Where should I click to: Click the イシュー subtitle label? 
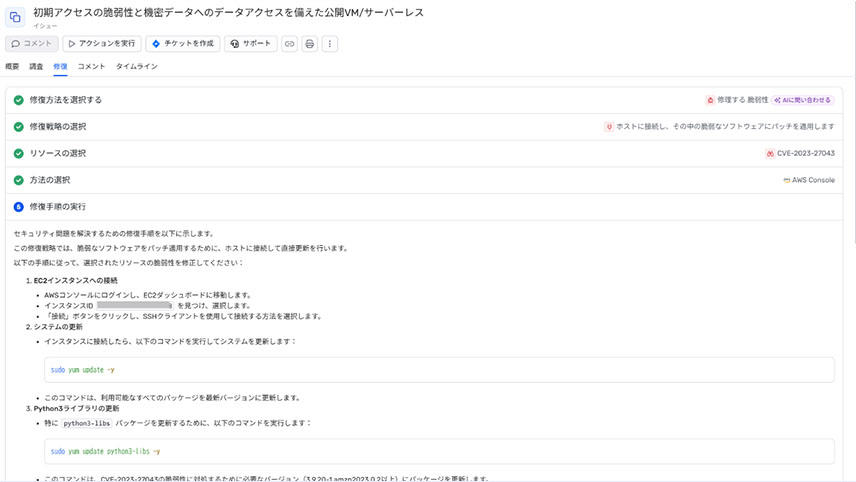tap(45, 26)
